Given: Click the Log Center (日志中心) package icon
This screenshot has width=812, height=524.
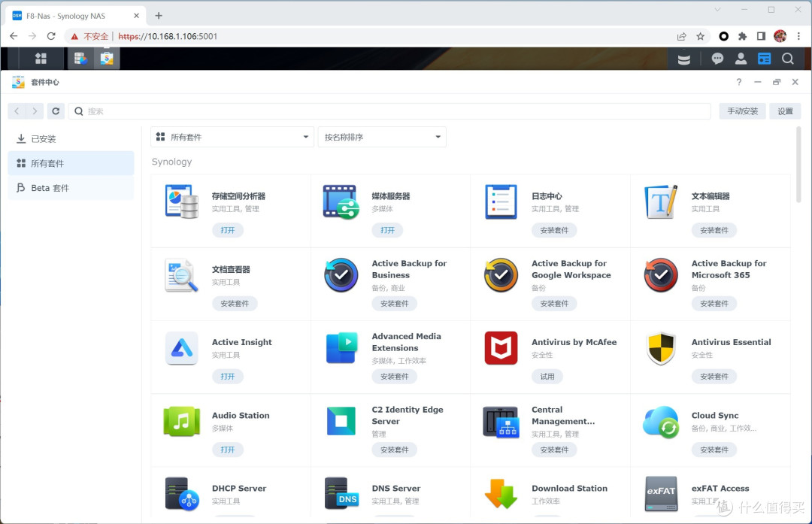Looking at the screenshot, I should tap(501, 202).
